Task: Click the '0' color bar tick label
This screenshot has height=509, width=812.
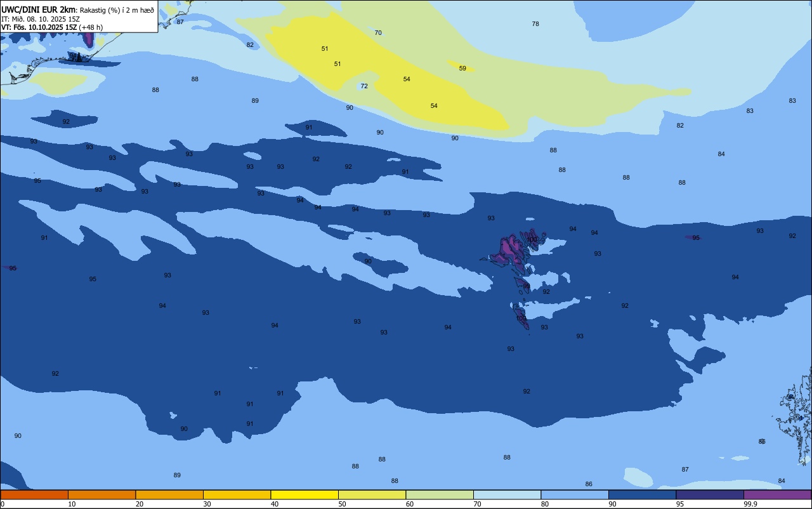Action: (x=3, y=504)
